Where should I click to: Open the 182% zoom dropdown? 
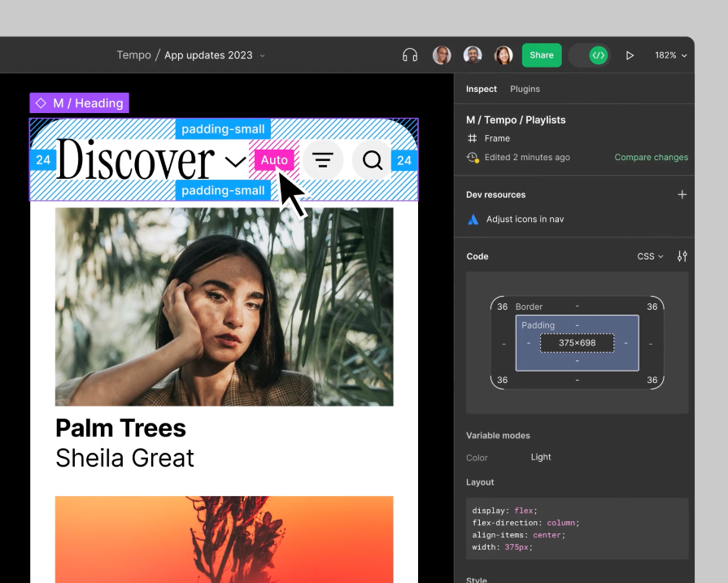pos(670,55)
